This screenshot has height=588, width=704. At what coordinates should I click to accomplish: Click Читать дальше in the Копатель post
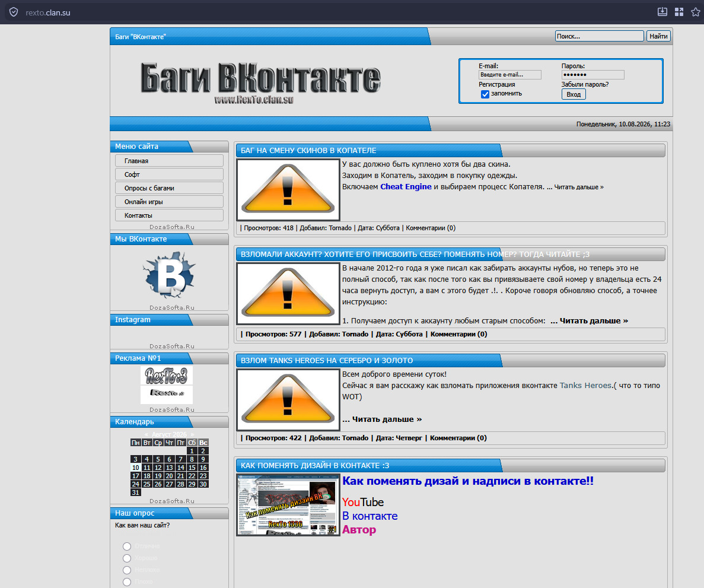coord(579,187)
